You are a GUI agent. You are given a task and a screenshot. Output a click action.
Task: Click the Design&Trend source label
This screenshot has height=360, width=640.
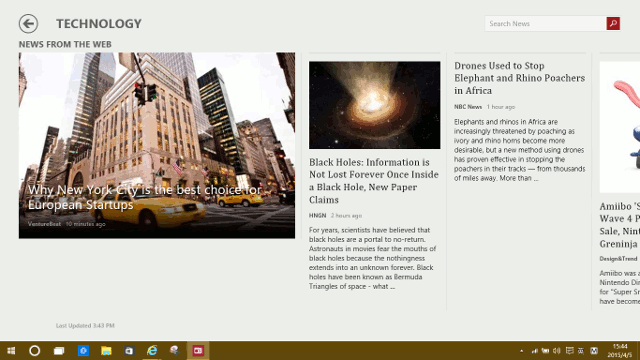(x=618, y=259)
